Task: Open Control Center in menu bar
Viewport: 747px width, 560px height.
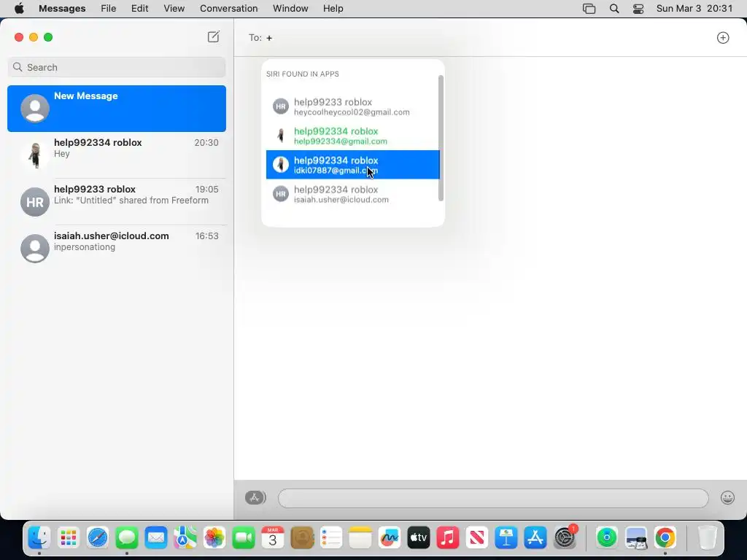Action: tap(638, 9)
